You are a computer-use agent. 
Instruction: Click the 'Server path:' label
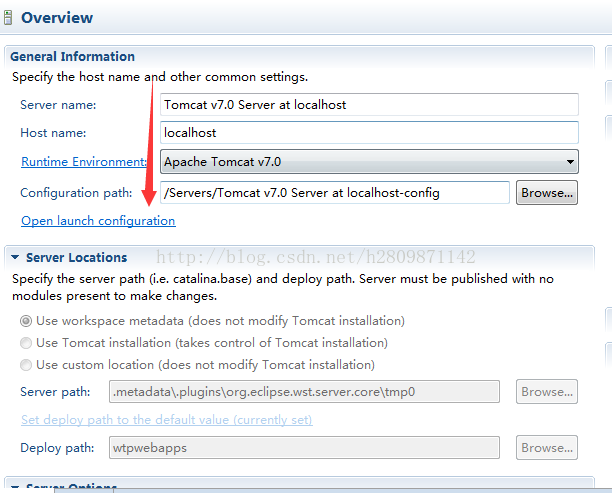coord(55,392)
